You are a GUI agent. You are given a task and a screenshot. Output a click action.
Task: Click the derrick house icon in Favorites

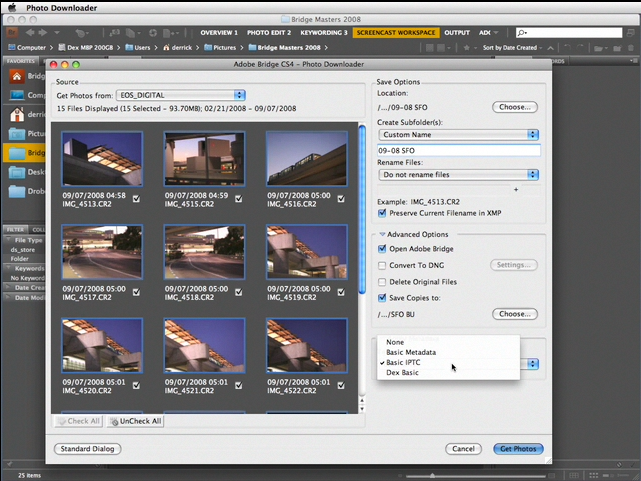click(x=17, y=114)
